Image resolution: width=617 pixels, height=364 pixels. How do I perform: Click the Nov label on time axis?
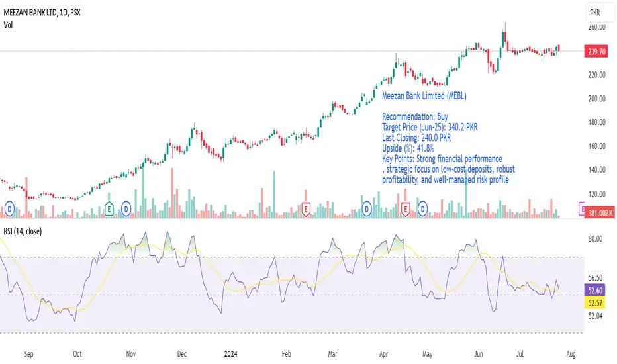(x=131, y=354)
